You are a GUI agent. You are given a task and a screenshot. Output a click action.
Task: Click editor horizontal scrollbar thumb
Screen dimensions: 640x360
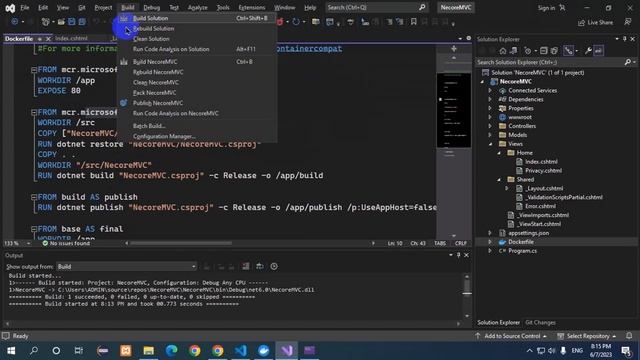[181, 243]
